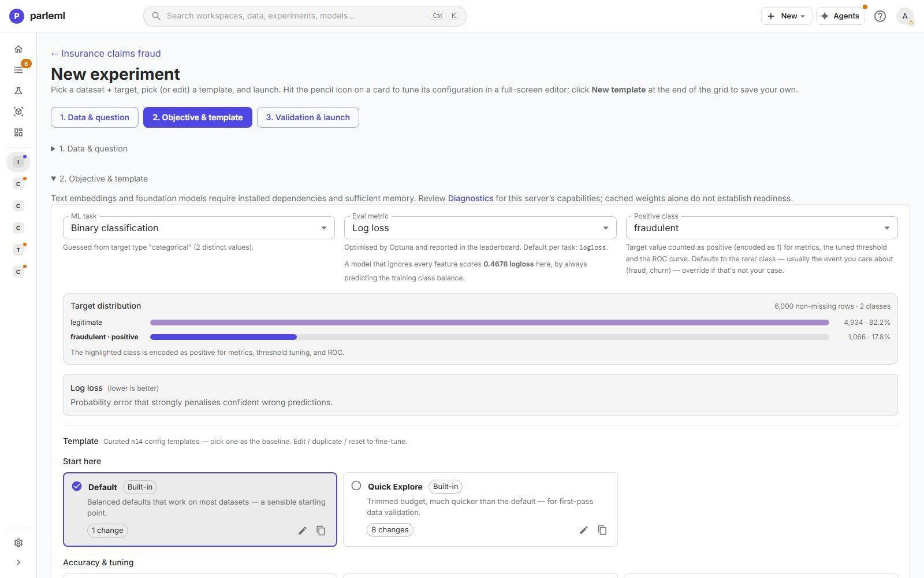924x578 pixels.
Task: Open the Diagnostics link
Action: pos(471,198)
